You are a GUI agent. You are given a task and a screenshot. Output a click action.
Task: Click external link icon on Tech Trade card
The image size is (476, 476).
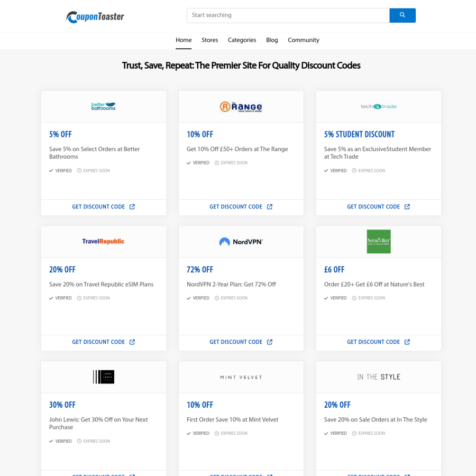407,207
